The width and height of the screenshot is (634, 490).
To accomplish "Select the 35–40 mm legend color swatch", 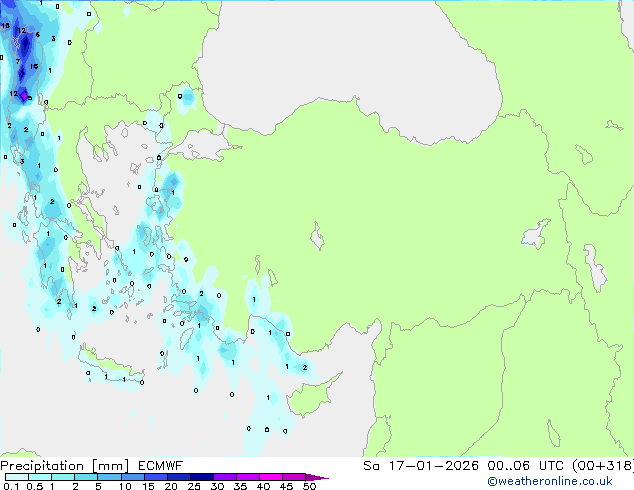I will click(247, 477).
